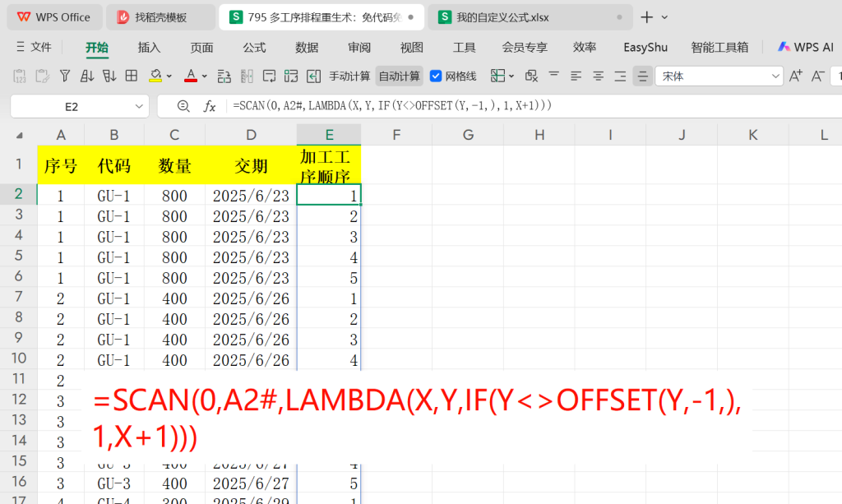Open the 宋体 font dropdown

pyautogui.click(x=775, y=76)
